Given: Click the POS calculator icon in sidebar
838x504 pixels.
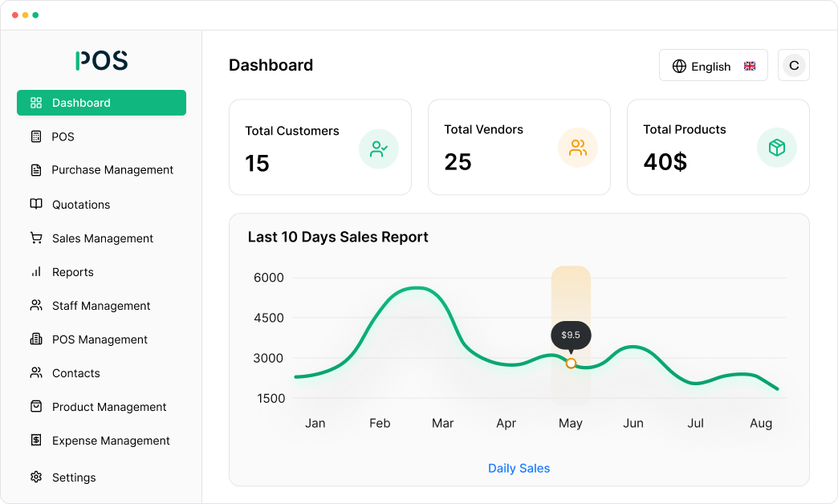Looking at the screenshot, I should [x=36, y=136].
